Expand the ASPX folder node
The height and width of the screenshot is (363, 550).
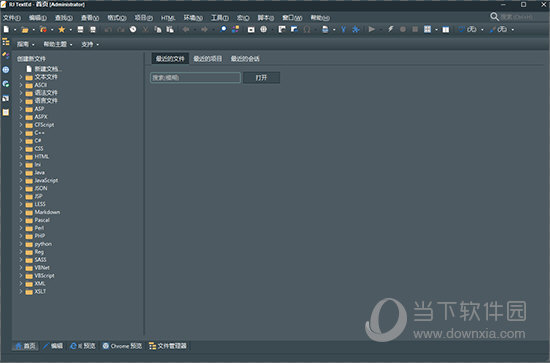pos(21,117)
